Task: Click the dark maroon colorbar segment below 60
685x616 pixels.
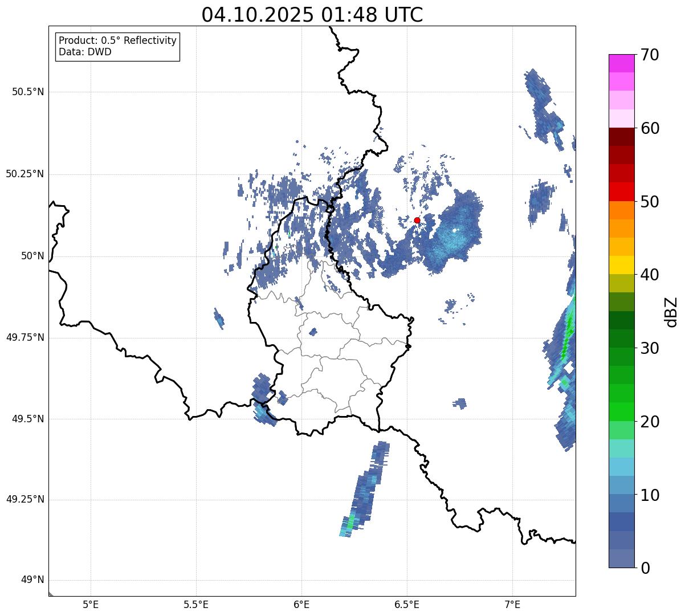Action: 622,137
